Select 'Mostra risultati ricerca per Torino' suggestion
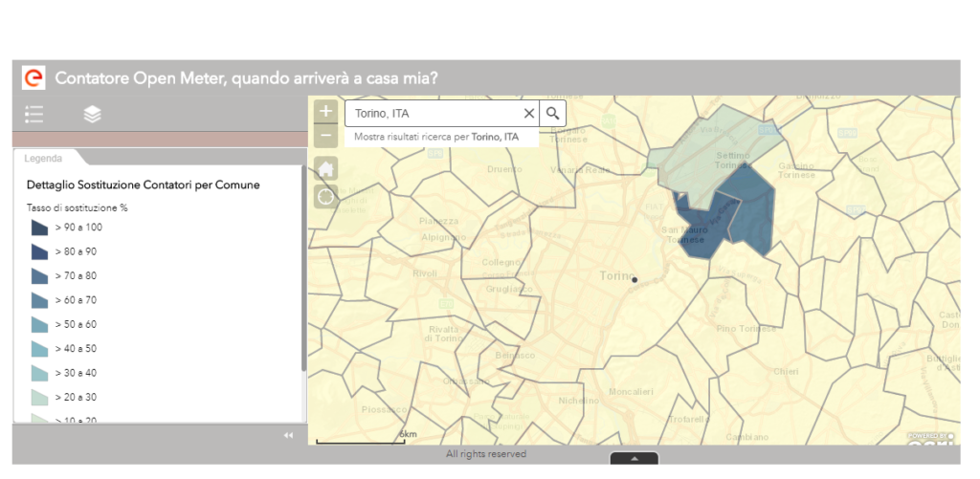Image resolution: width=980 pixels, height=479 pixels. click(436, 137)
